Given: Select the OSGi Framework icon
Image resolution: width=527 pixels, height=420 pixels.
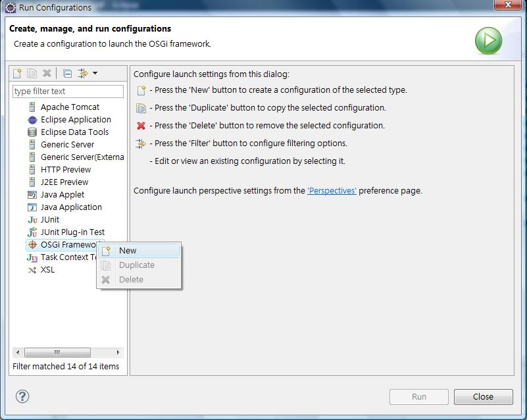Looking at the screenshot, I should pos(32,244).
